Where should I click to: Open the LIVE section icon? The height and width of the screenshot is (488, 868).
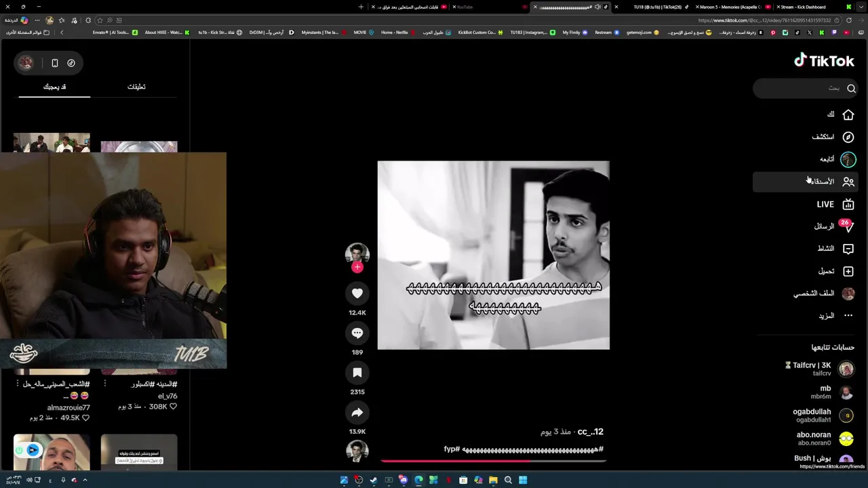coord(848,204)
